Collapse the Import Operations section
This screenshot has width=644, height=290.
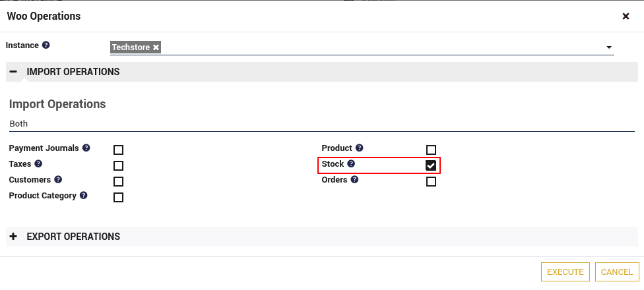14,72
